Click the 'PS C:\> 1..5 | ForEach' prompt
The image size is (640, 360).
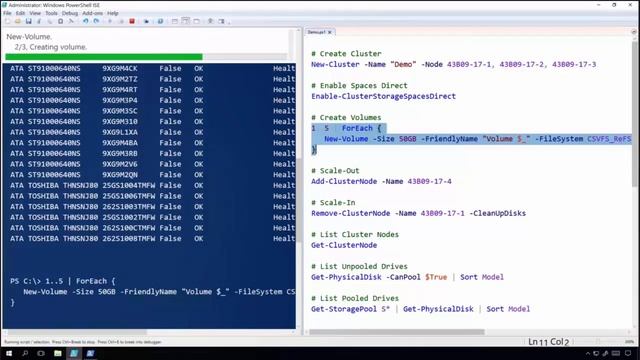point(63,281)
